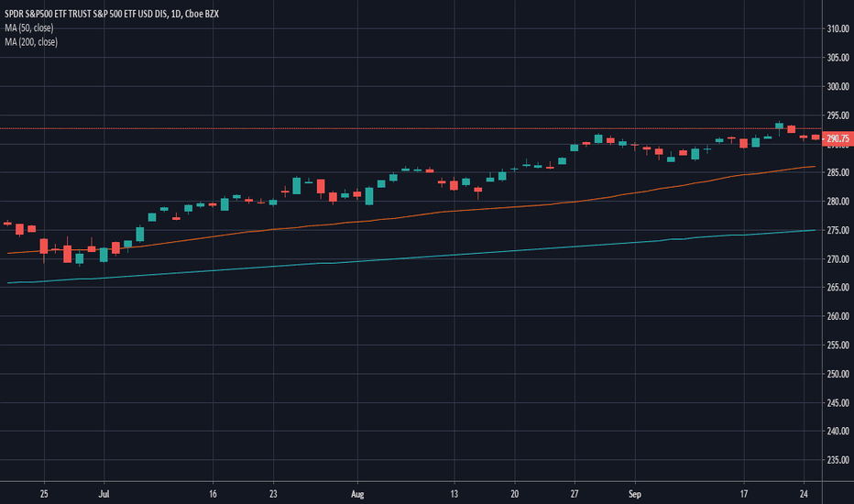
Task: Click the 250.00 price axis label
Action: coord(838,374)
